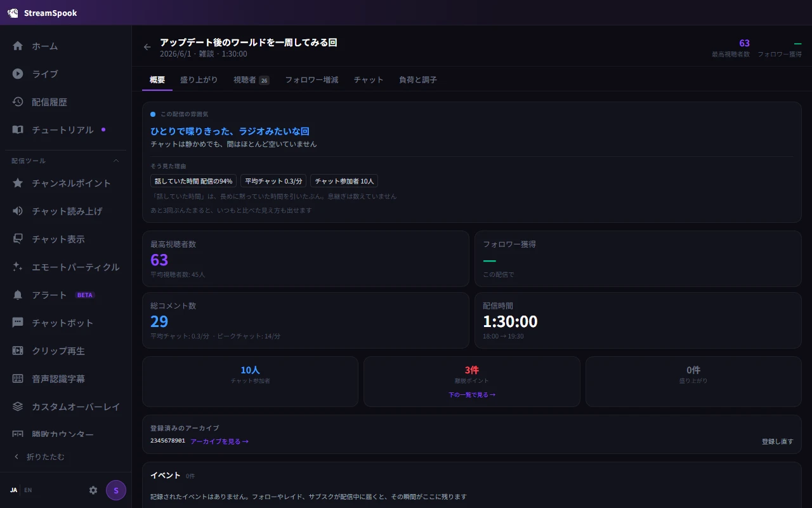Open the user avatar S
Image resolution: width=812 pixels, height=508 pixels.
coord(116,490)
